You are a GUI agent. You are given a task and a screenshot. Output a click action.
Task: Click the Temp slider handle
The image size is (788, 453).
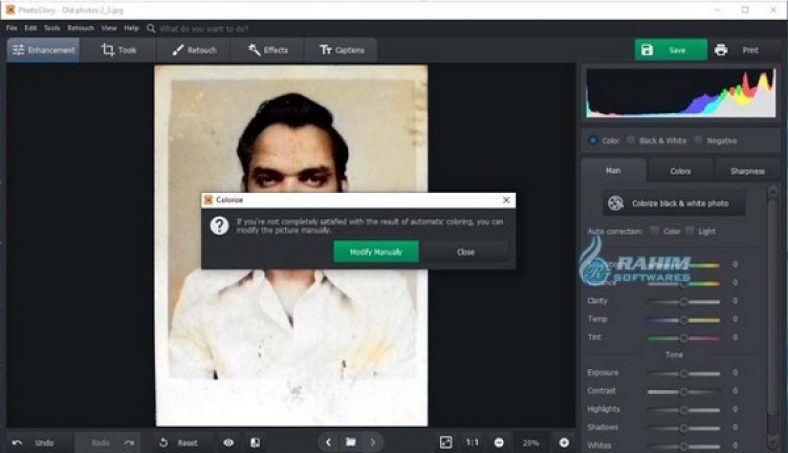tap(683, 320)
